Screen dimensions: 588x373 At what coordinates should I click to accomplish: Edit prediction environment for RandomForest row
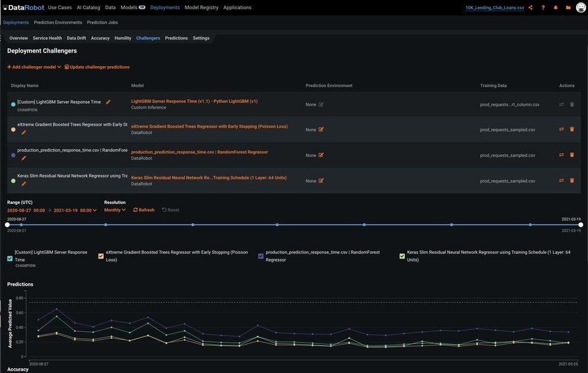(321, 155)
